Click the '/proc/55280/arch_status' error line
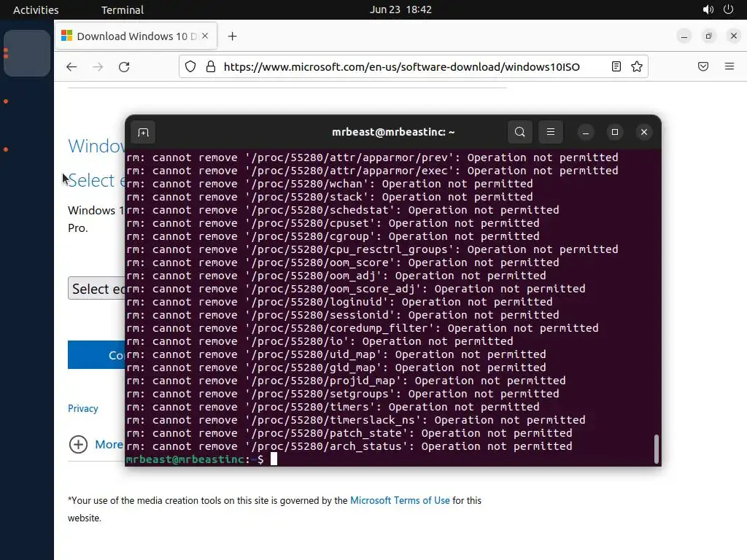 pos(349,446)
